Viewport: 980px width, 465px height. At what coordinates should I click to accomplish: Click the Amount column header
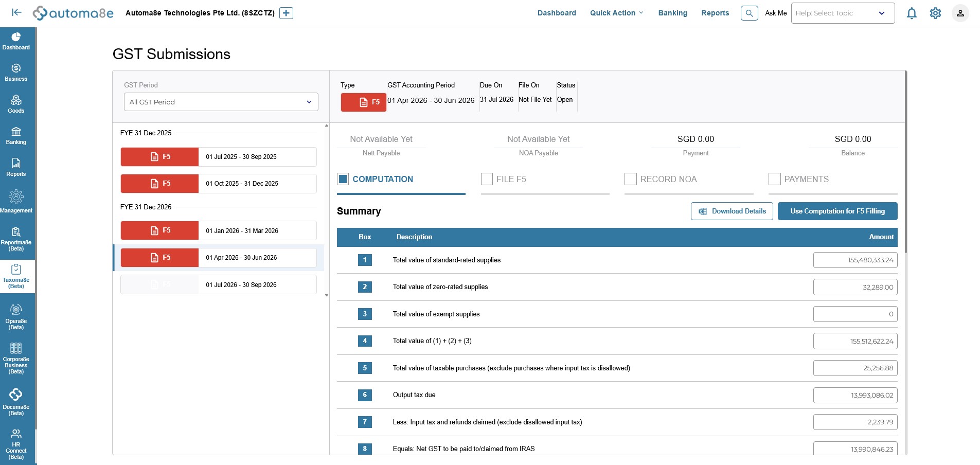tap(881, 237)
